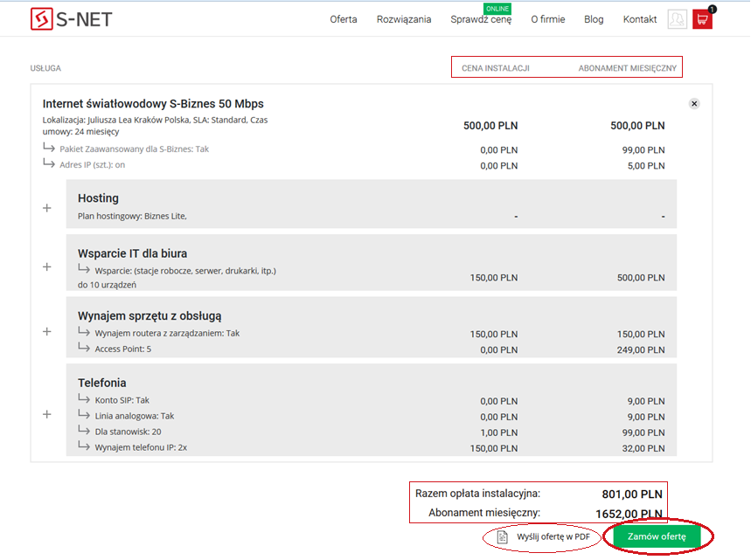
Task: Click the USŁUGA column header
Action: point(45,68)
